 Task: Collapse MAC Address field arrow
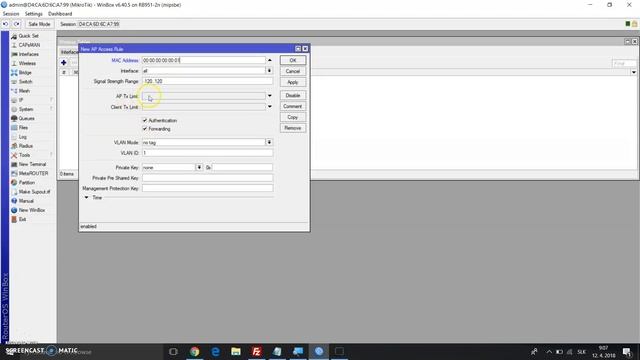point(269,60)
